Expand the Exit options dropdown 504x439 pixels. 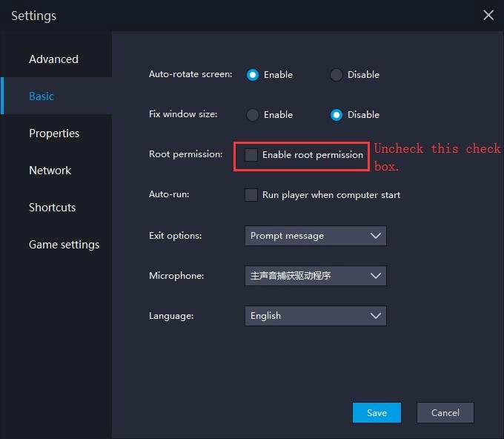click(315, 236)
